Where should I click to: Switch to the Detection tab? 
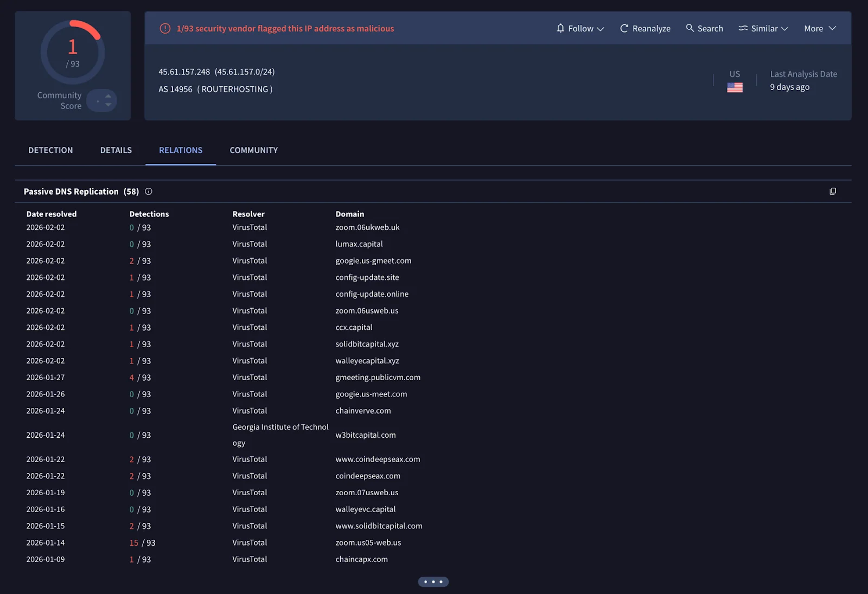[x=50, y=150]
